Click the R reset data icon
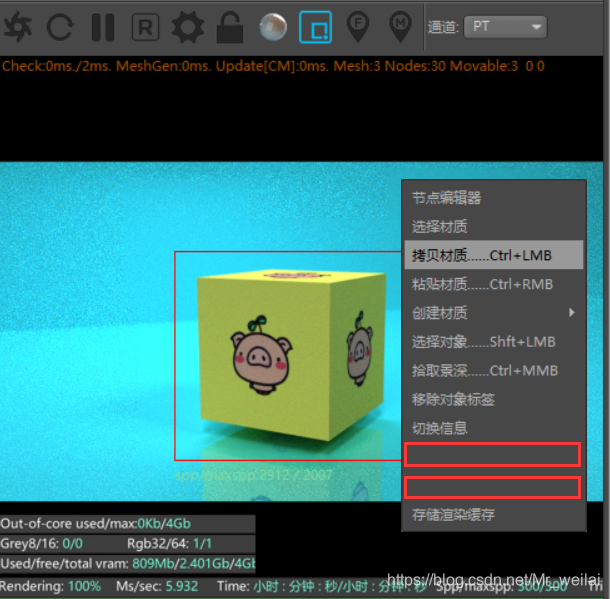The image size is (610, 599). [x=145, y=27]
